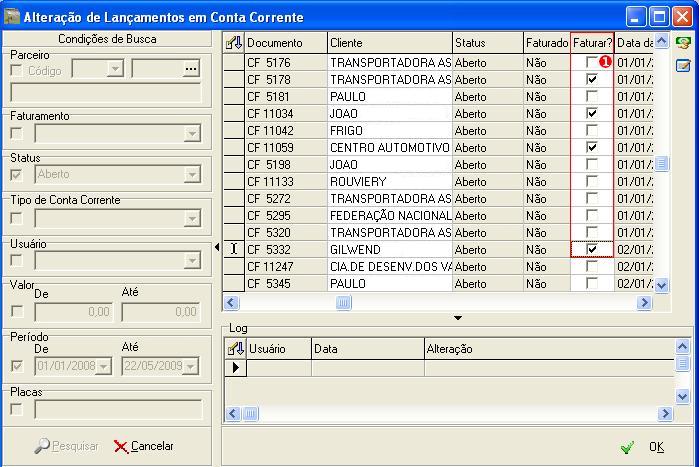Image resolution: width=699 pixels, height=467 pixels.
Task: Click the horizontal scrollbar thumb of the documents grid
Action: tap(344, 302)
